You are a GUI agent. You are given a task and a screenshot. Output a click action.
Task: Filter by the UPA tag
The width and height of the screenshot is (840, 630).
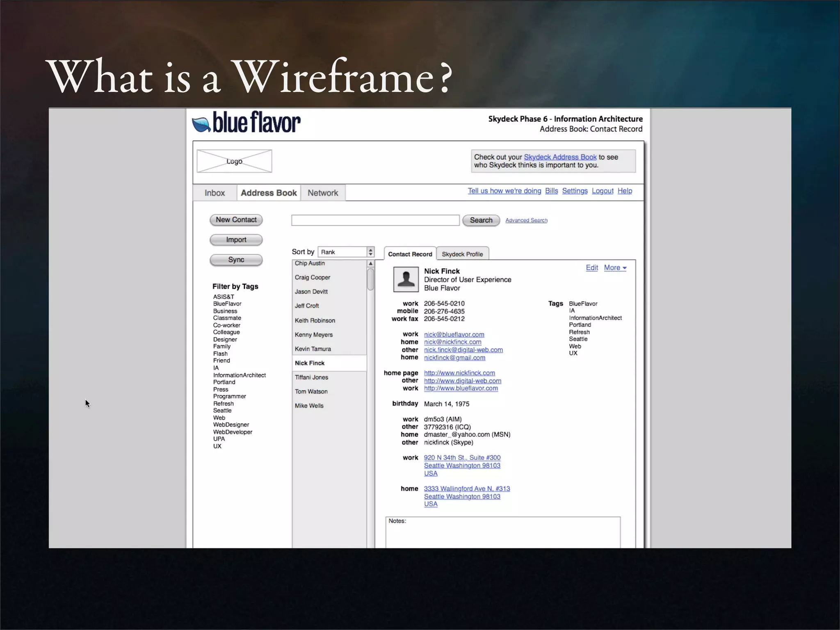point(219,439)
